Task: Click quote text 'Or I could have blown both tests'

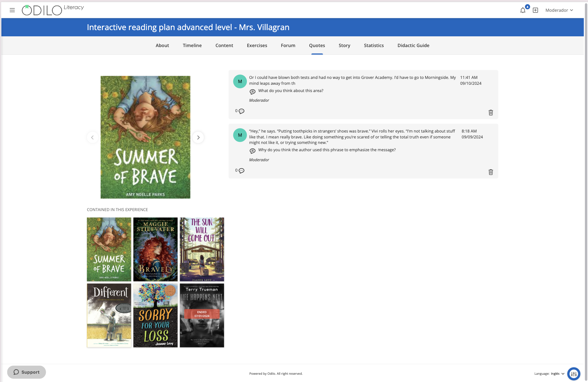Action: pos(352,80)
